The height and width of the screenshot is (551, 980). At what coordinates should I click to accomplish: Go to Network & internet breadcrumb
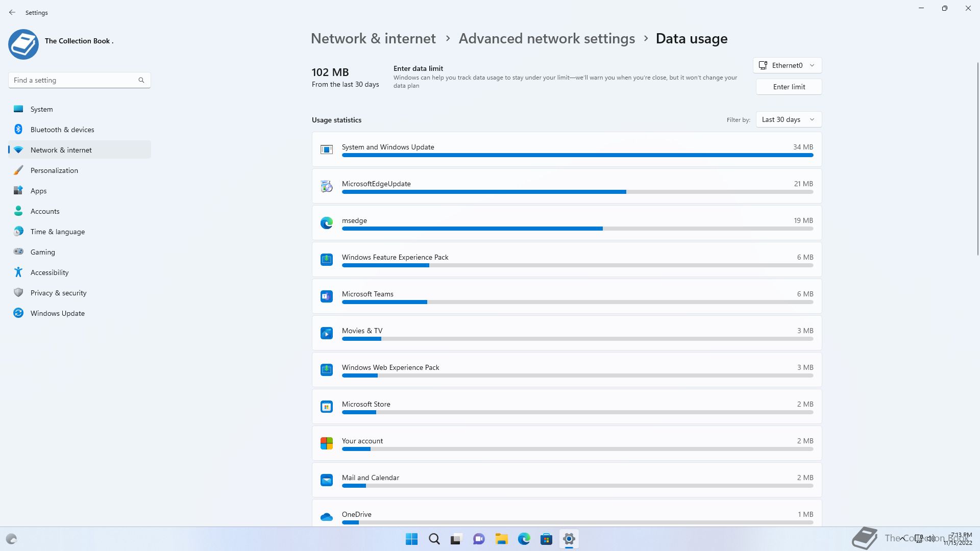tap(373, 39)
